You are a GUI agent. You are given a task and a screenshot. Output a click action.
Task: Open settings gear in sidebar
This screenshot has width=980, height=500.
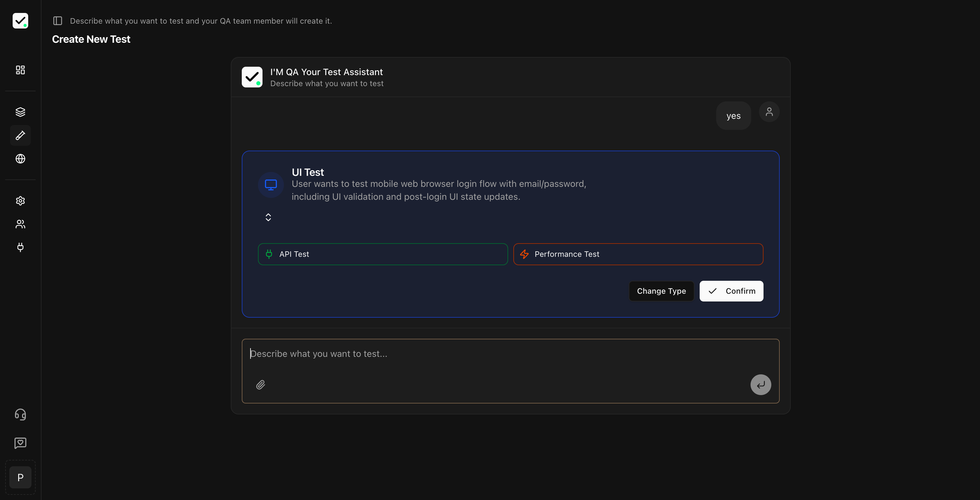[20, 201]
